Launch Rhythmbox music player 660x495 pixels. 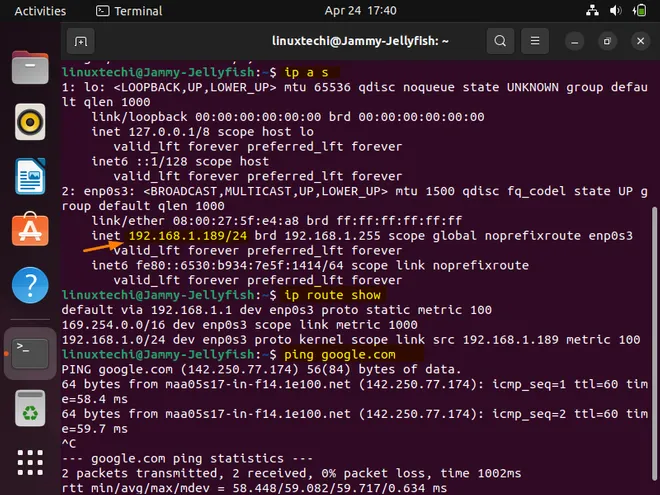tap(30, 123)
